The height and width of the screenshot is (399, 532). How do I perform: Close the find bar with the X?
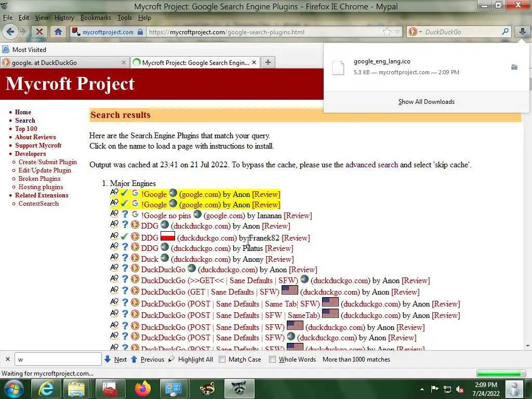click(x=8, y=359)
